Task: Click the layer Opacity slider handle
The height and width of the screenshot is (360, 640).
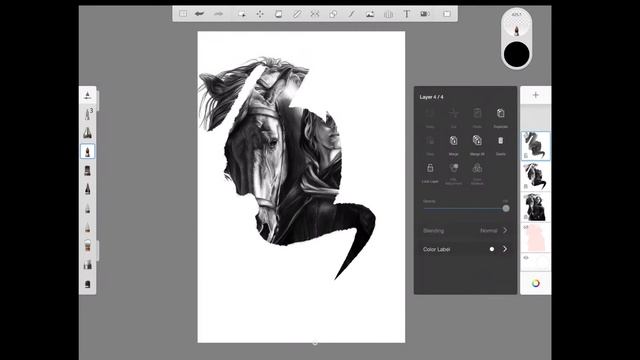Action: [506, 209]
